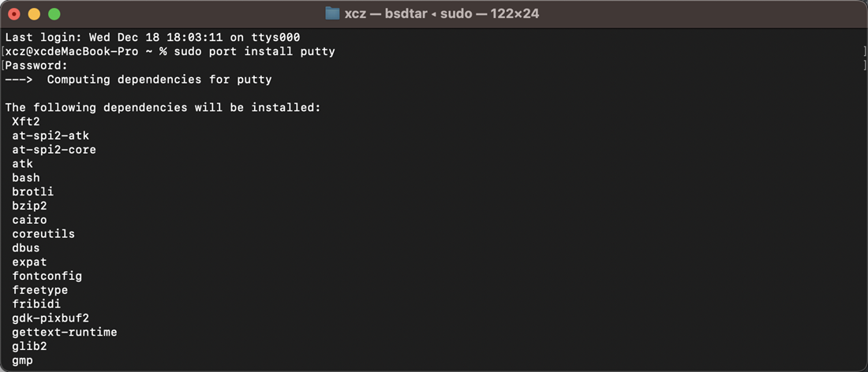
Task: Click the brotli line in the list
Action: pos(32,192)
